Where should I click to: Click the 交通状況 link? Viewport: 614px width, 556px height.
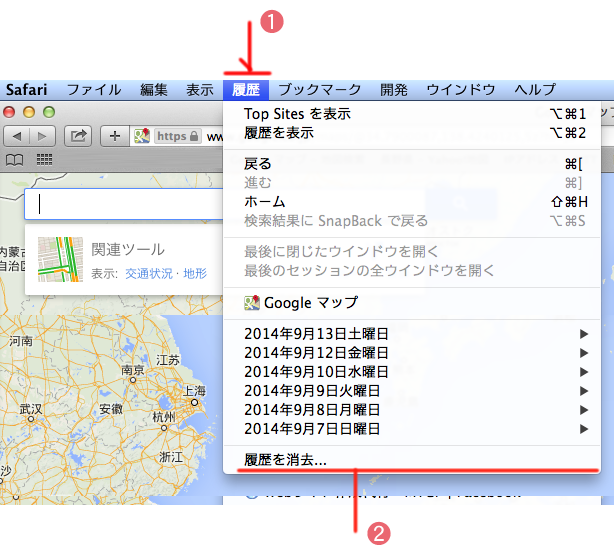tap(149, 273)
